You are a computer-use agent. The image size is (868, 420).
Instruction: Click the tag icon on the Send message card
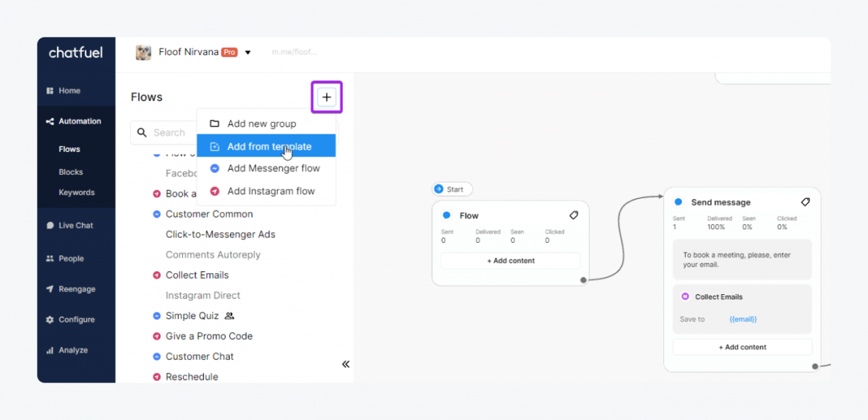click(x=806, y=202)
